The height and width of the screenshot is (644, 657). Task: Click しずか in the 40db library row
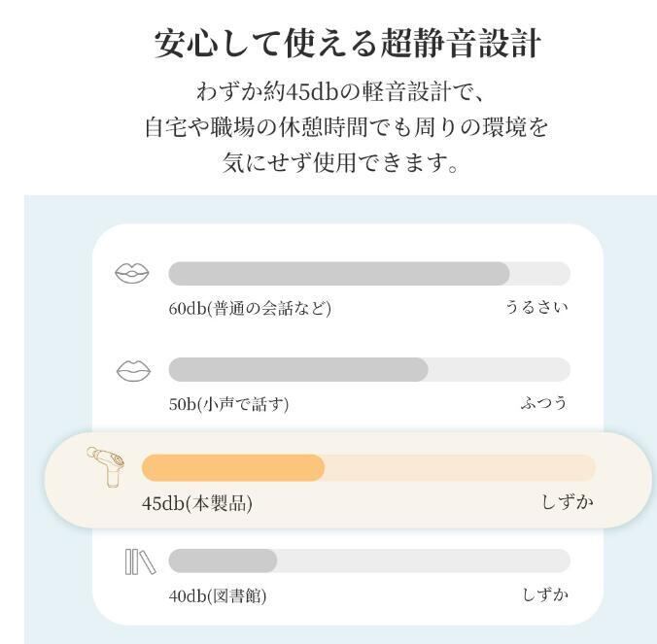click(543, 594)
